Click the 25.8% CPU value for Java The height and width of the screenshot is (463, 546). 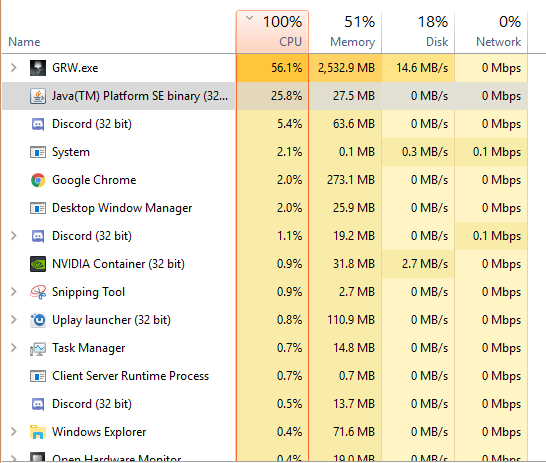pyautogui.click(x=286, y=96)
